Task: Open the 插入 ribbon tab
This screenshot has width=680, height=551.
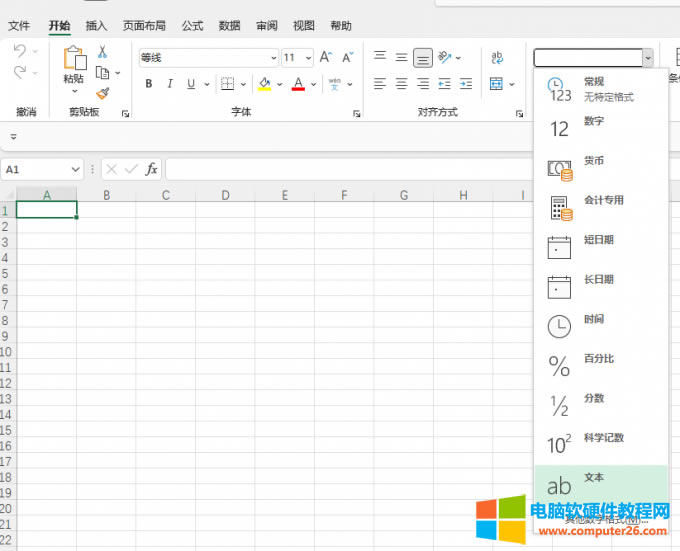Action: coord(96,26)
